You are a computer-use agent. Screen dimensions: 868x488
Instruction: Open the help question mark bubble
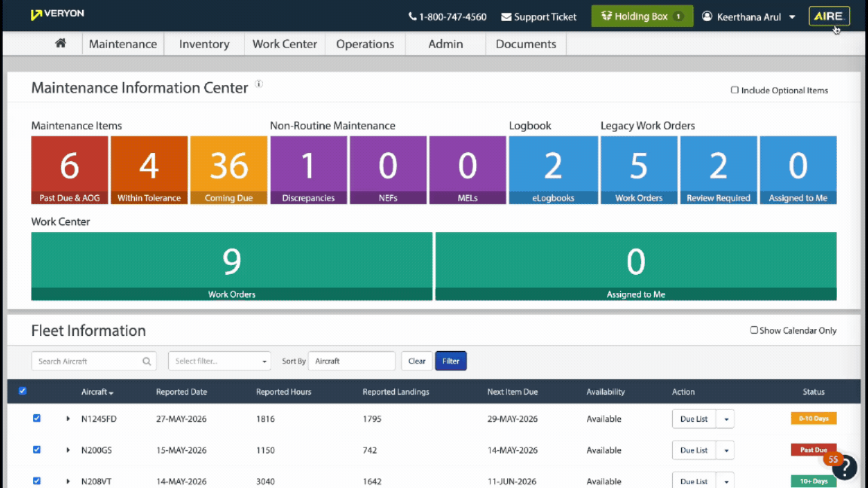point(844,468)
